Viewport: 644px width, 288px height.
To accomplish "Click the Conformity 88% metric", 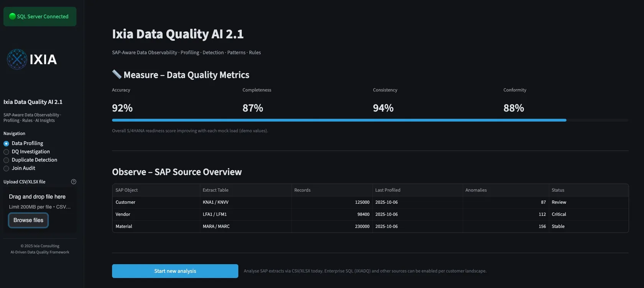I will click(515, 101).
